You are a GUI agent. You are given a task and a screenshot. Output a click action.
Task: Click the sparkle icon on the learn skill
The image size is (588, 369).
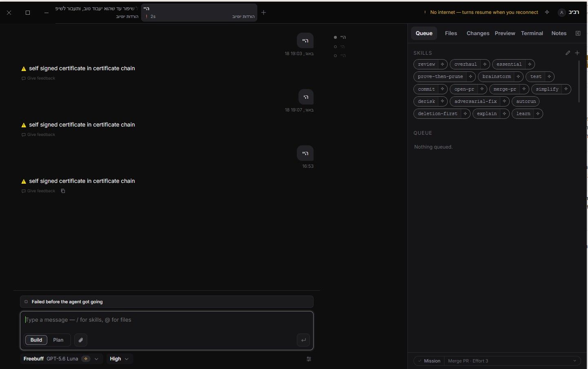[x=538, y=113]
